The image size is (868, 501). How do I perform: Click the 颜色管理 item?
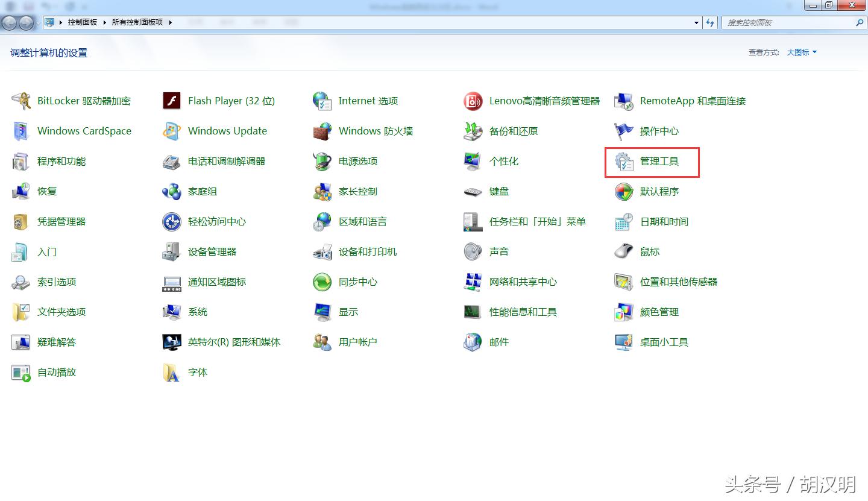pos(661,312)
